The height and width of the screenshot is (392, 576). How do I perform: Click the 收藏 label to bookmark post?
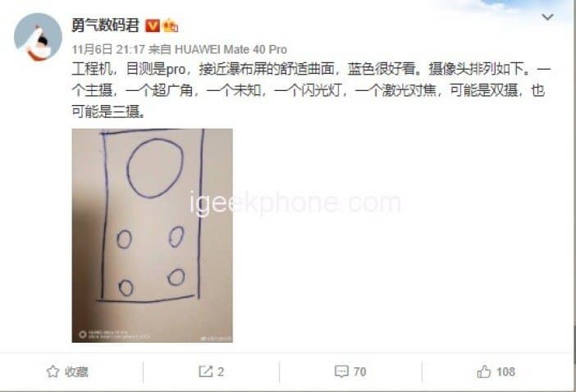[76, 371]
